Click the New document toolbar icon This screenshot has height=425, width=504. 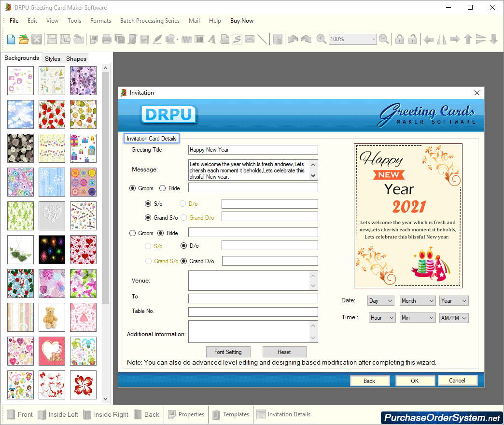11,39
